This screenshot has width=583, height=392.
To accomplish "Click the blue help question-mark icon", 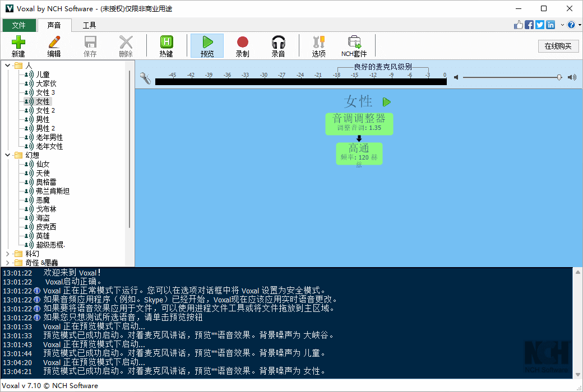I will pyautogui.click(x=571, y=25).
